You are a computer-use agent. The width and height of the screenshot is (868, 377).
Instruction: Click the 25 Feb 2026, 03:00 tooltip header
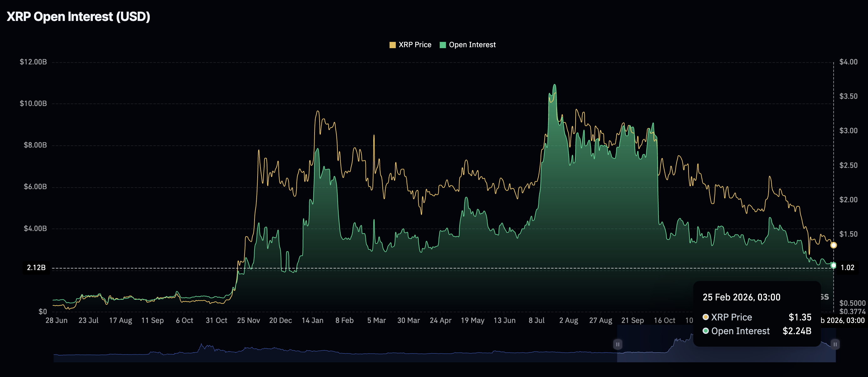[x=741, y=297]
